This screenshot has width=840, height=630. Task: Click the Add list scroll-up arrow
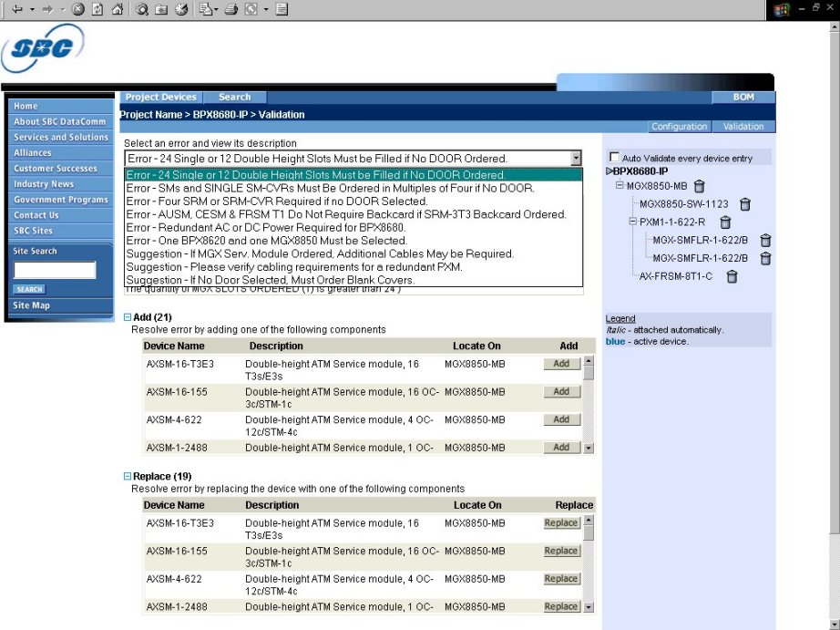pyautogui.click(x=589, y=361)
